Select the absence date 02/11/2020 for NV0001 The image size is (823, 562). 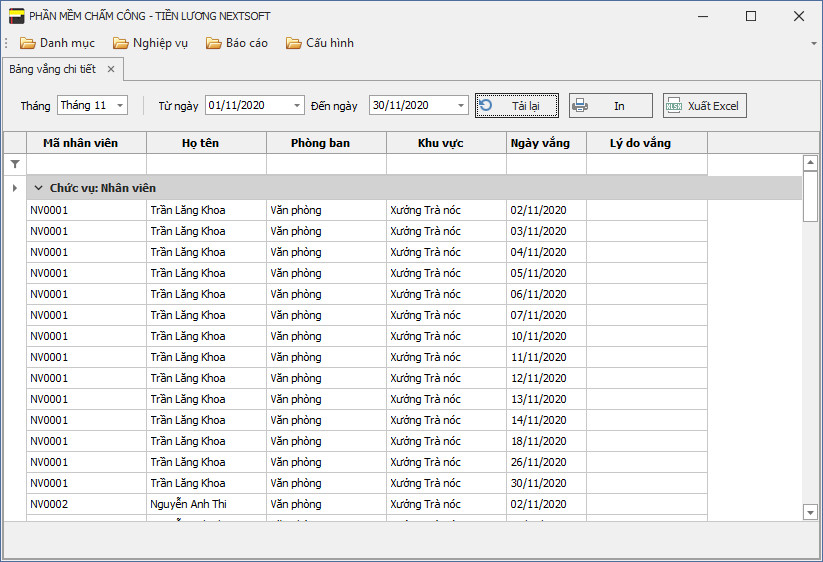546,210
